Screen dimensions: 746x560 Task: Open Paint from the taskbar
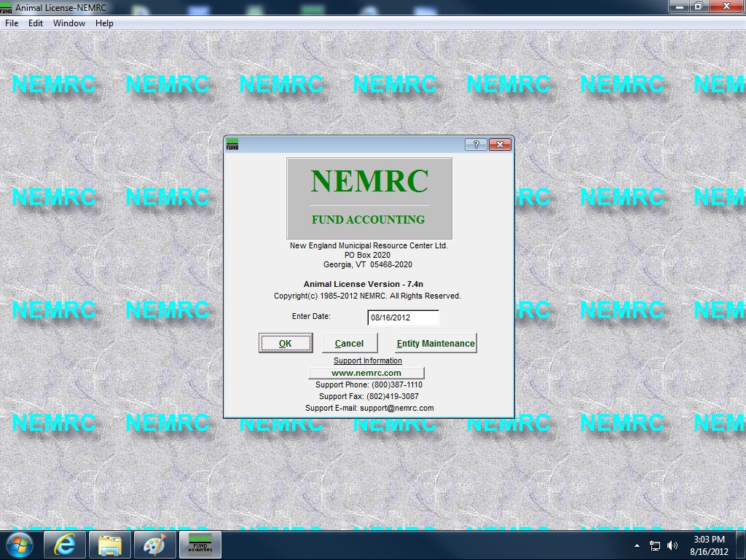coord(154,545)
